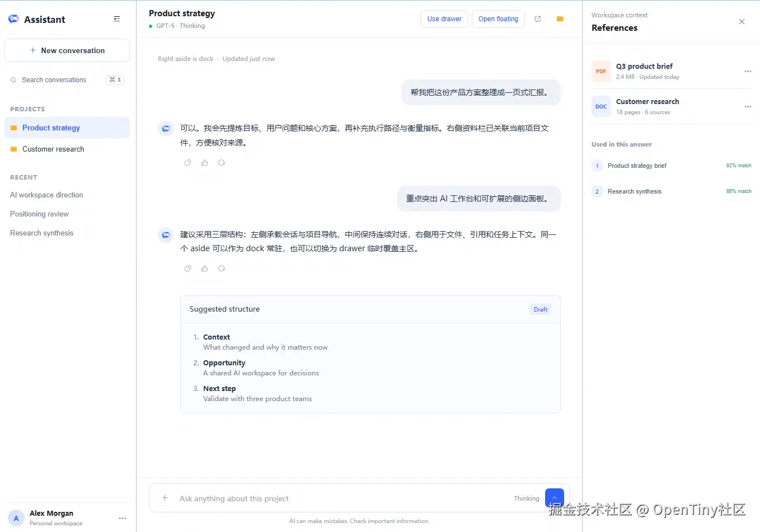This screenshot has width=760, height=532.
Task: Copy the second assistant reply
Action: click(188, 269)
